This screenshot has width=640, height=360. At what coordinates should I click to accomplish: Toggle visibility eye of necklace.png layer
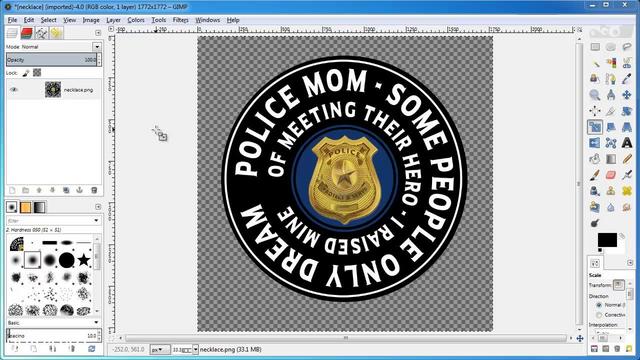click(13, 90)
